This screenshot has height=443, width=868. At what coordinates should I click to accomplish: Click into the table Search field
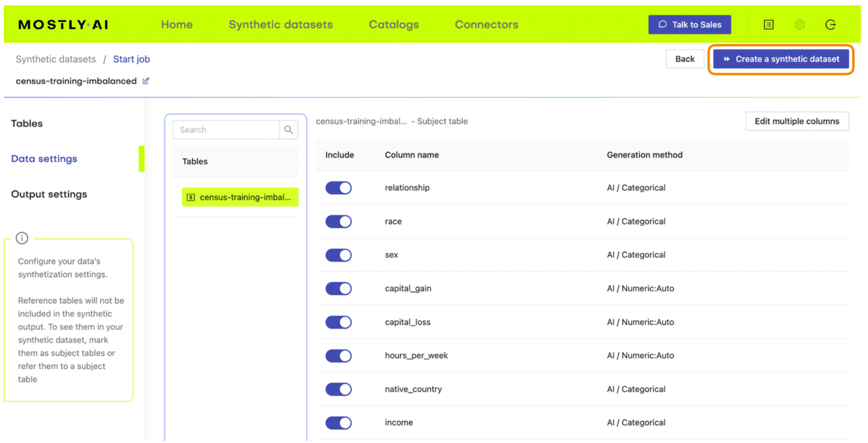226,130
